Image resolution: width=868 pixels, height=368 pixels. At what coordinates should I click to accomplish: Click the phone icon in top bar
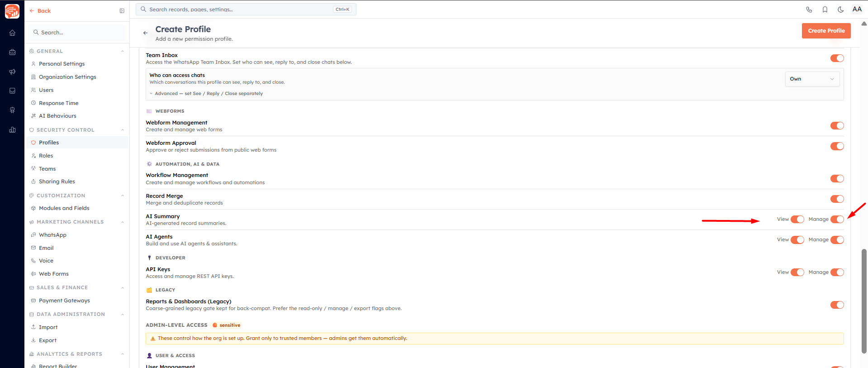(x=809, y=10)
